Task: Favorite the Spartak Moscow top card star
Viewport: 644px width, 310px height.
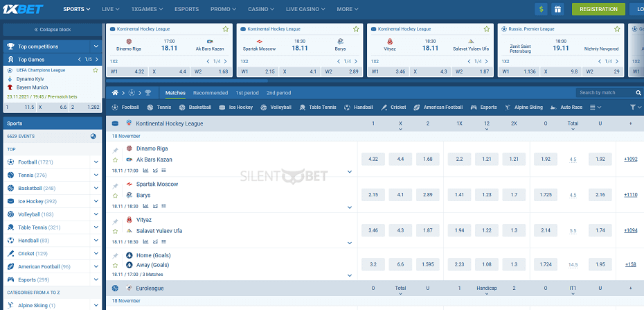Action: tap(356, 29)
